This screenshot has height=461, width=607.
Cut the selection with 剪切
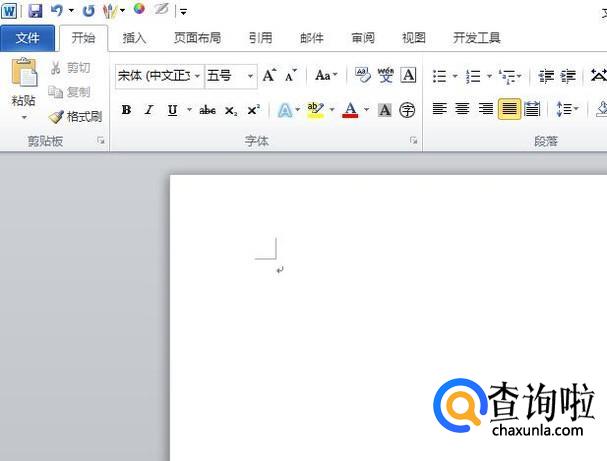click(x=70, y=68)
